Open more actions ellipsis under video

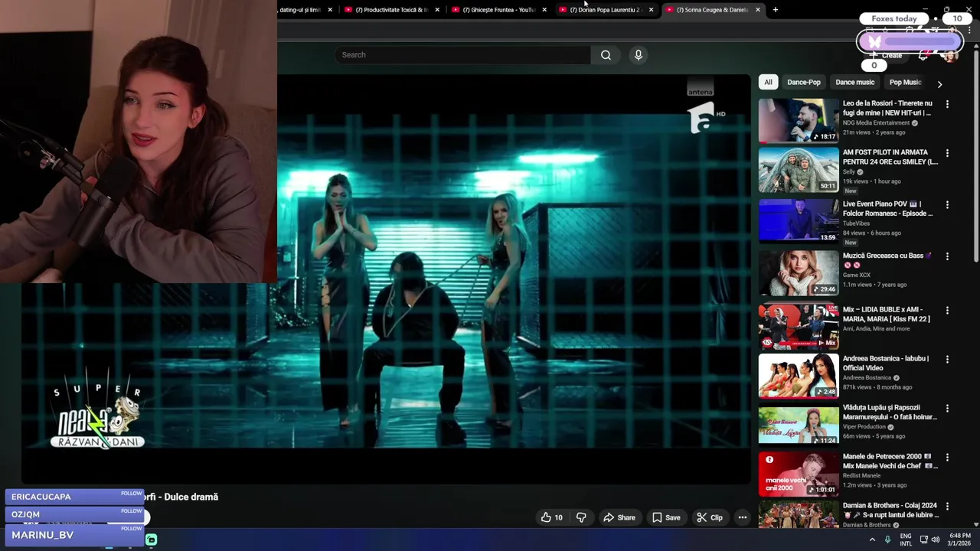coord(742,518)
